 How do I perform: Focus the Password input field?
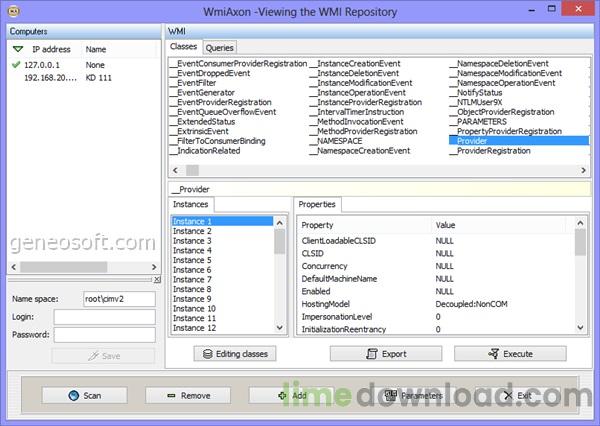pos(104,335)
